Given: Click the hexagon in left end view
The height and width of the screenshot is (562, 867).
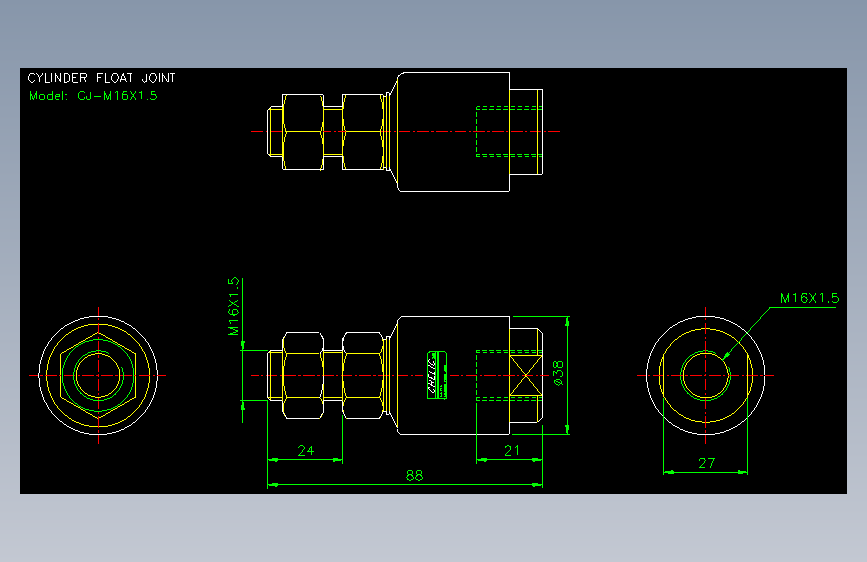Looking at the screenshot, I should [98, 376].
